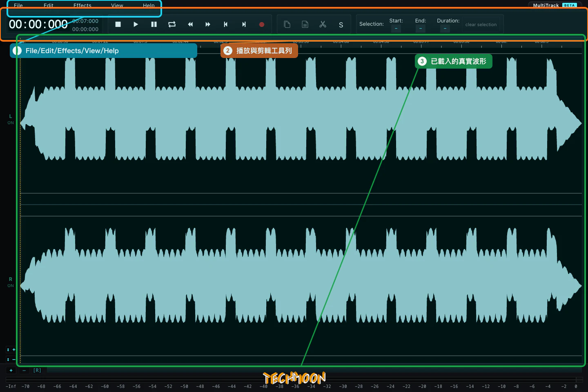Screen dimensions: 588x392
Task: Start recording with the red circle button
Action: point(262,24)
